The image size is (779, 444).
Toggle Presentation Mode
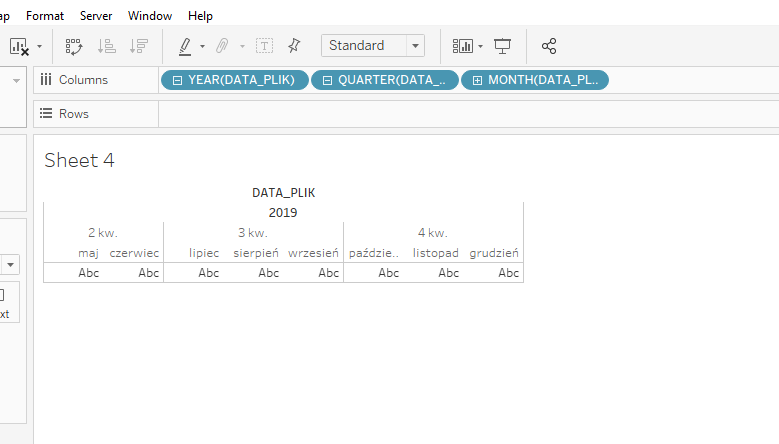pos(503,46)
